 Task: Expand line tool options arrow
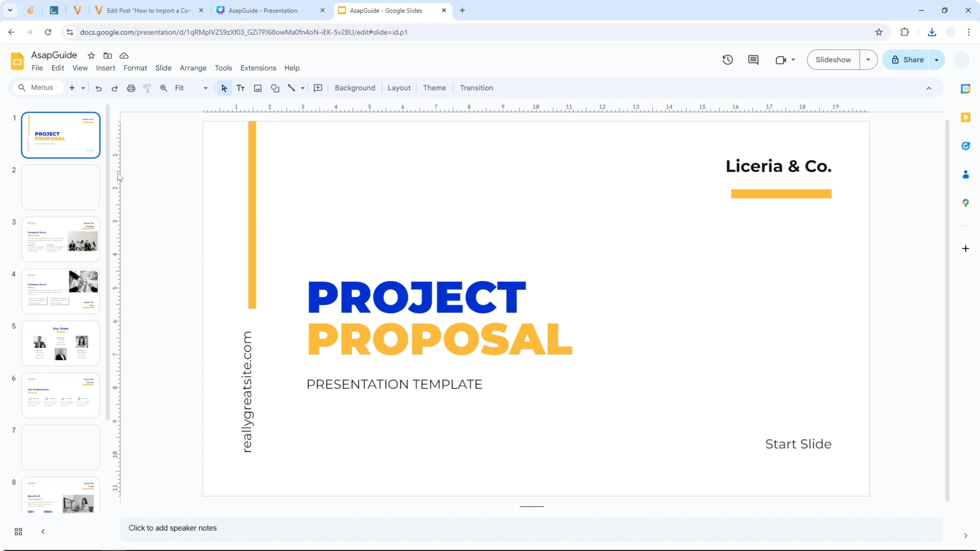click(x=303, y=88)
